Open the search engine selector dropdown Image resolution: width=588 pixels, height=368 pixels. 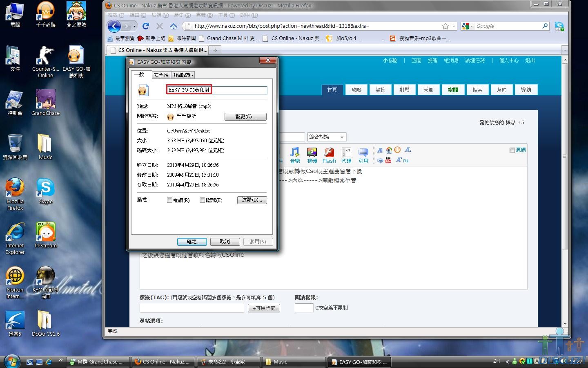coord(468,26)
